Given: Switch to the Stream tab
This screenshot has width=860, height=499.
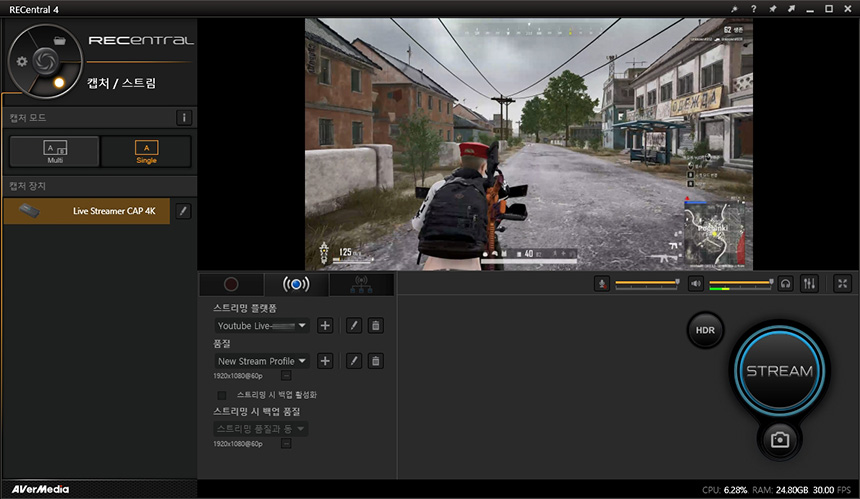Looking at the screenshot, I should 296,284.
